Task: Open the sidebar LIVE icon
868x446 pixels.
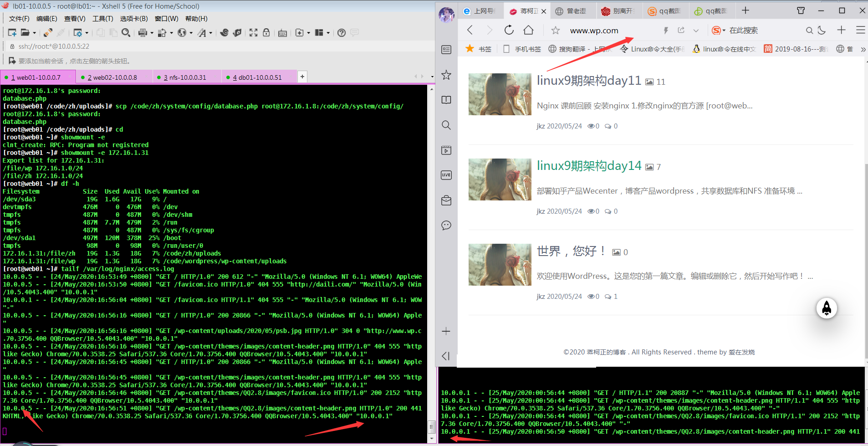Action: (x=446, y=175)
